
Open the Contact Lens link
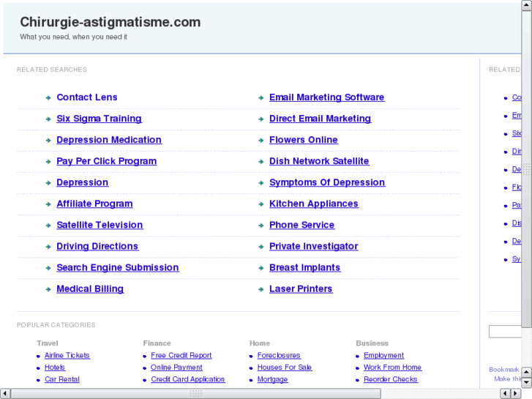[87, 97]
